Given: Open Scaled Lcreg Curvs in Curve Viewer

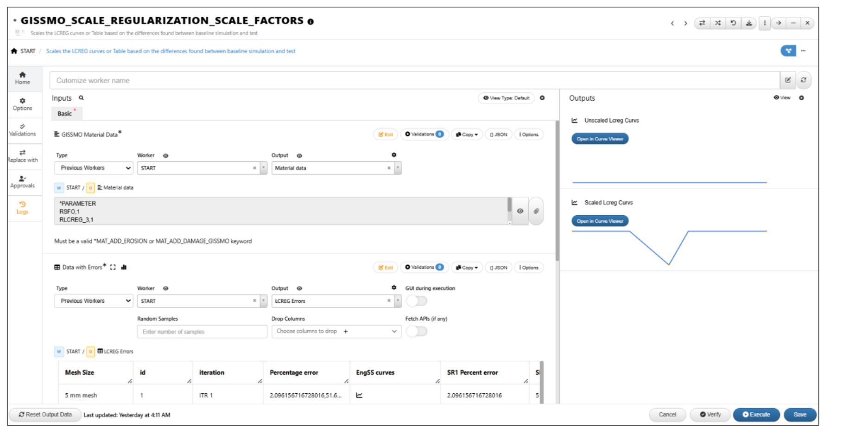Looking at the screenshot, I should point(600,221).
